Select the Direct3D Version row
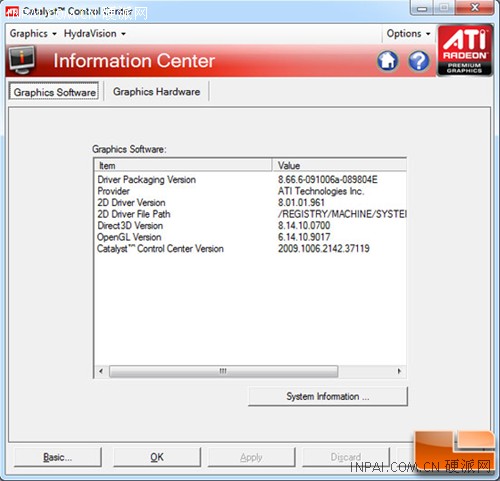 tap(251, 226)
